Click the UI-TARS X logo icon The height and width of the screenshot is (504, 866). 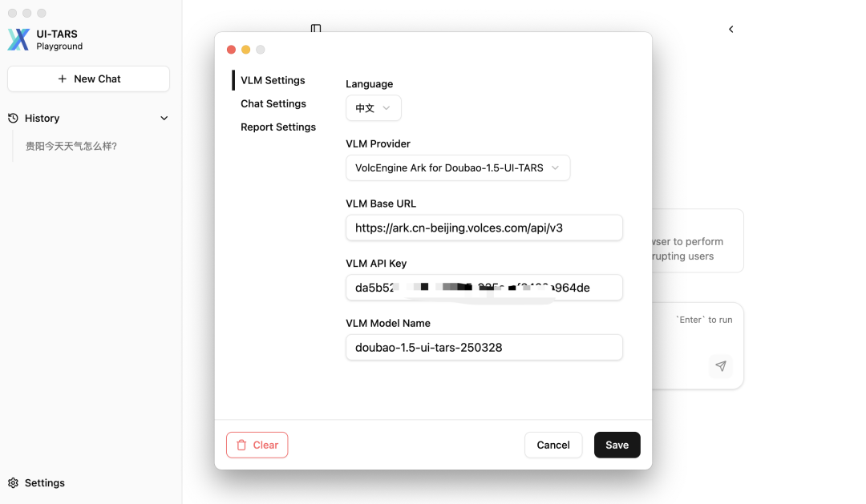(x=18, y=39)
